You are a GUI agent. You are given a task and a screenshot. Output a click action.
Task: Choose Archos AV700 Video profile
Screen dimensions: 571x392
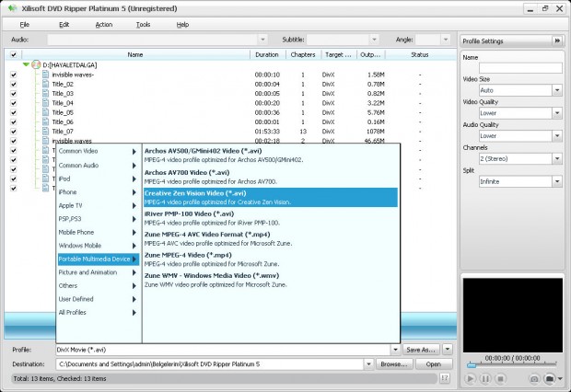[271, 177]
